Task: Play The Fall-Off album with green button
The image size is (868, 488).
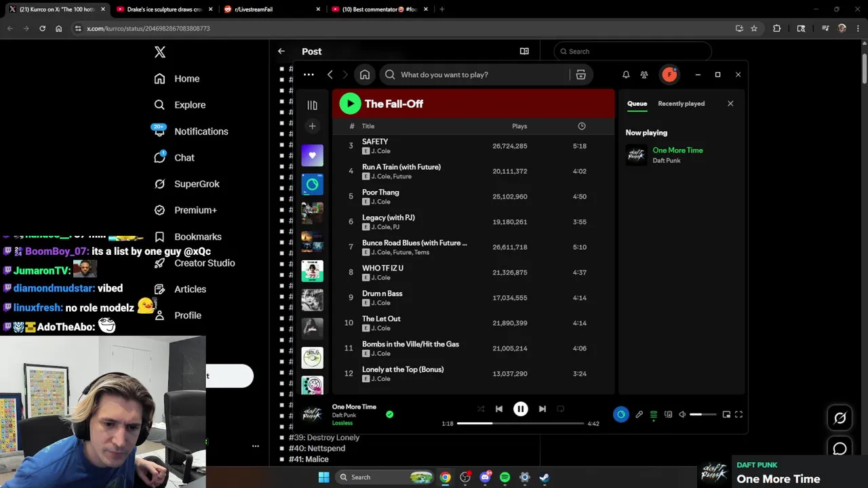Action: tap(350, 104)
